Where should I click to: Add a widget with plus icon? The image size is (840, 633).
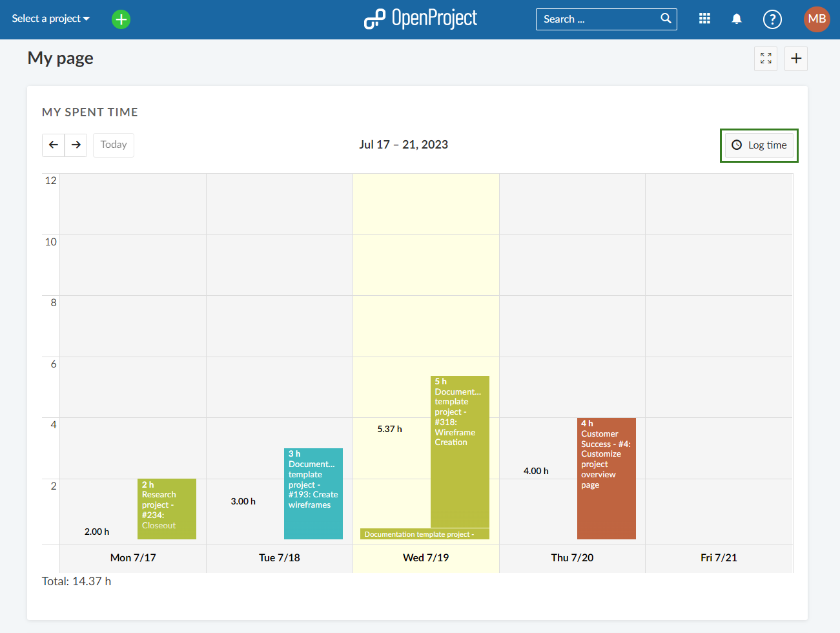[796, 59]
